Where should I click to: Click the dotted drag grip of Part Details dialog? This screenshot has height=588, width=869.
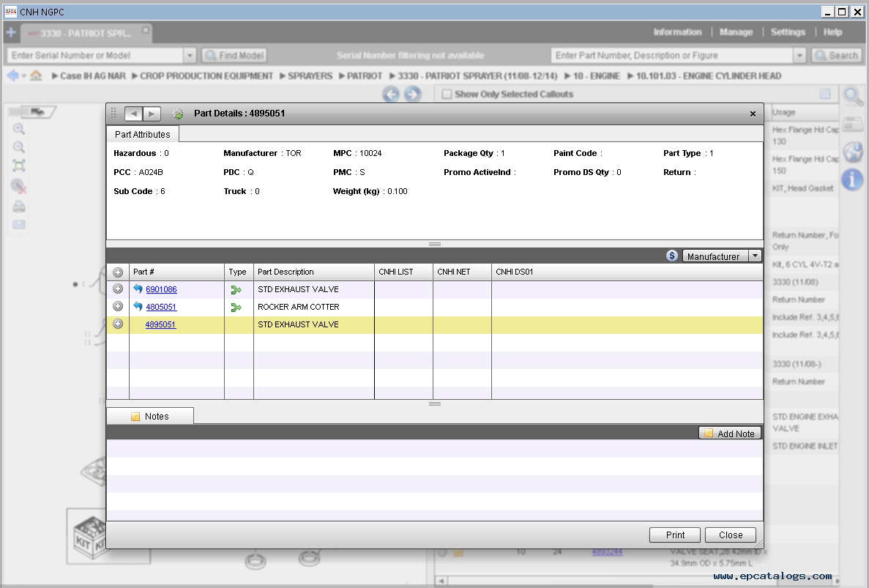[x=113, y=113]
